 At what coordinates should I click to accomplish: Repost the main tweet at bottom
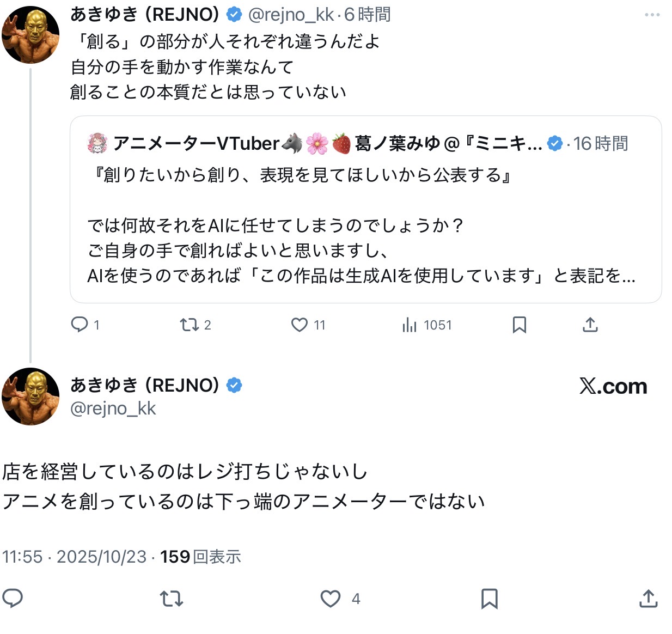tap(172, 599)
